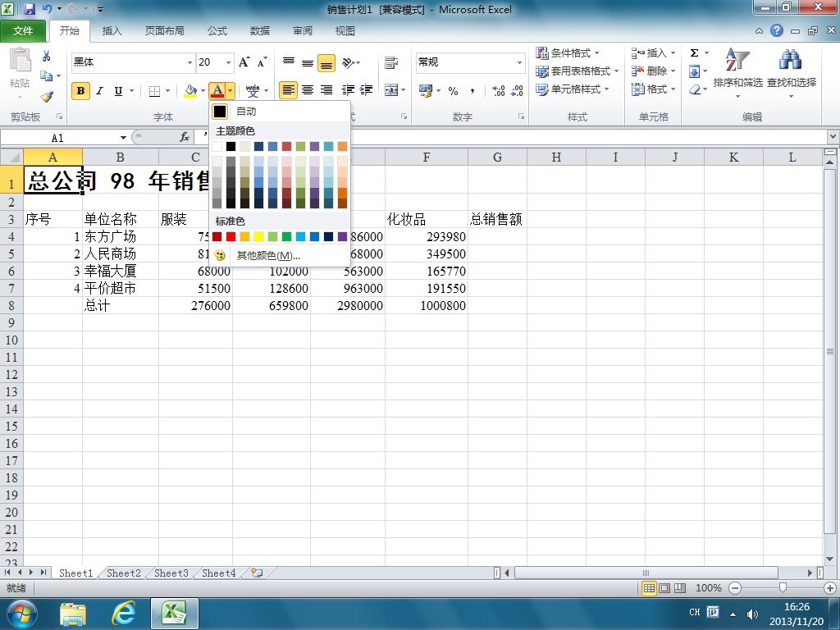This screenshot has width=840, height=630.
Task: Click the Copy icon in clipboard group
Action: click(x=47, y=76)
